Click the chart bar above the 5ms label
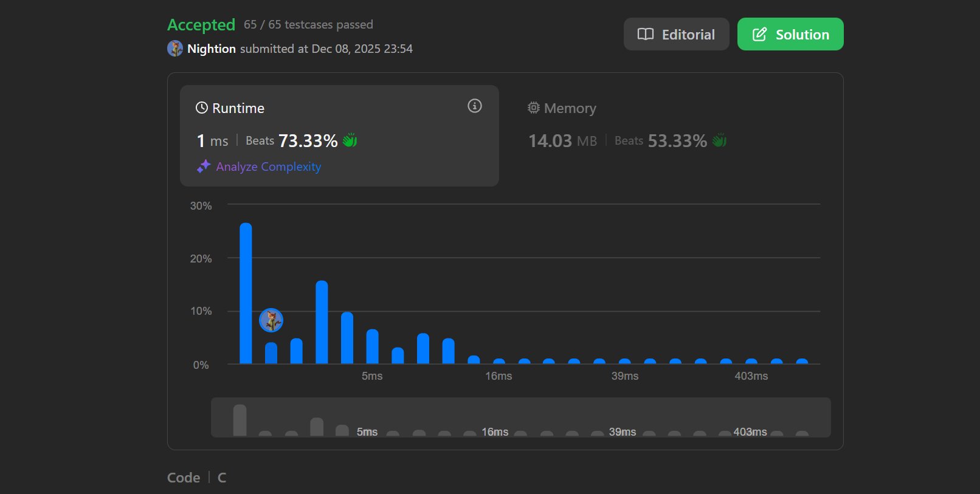 coord(372,347)
